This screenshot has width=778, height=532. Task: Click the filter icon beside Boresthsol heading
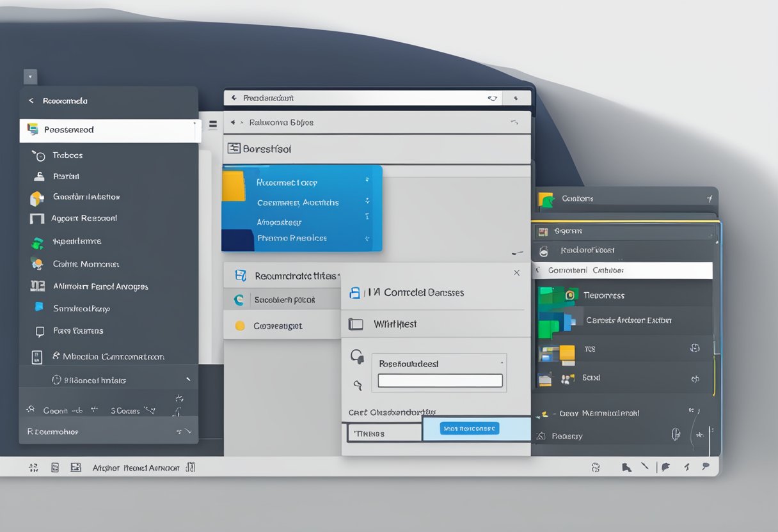tap(234, 148)
